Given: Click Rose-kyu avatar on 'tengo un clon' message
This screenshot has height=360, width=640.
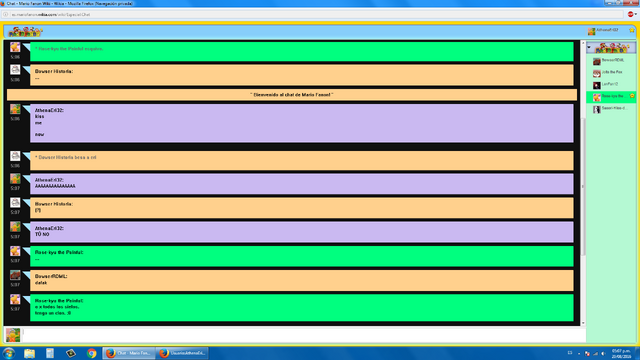Looking at the screenshot, I should point(15,299).
